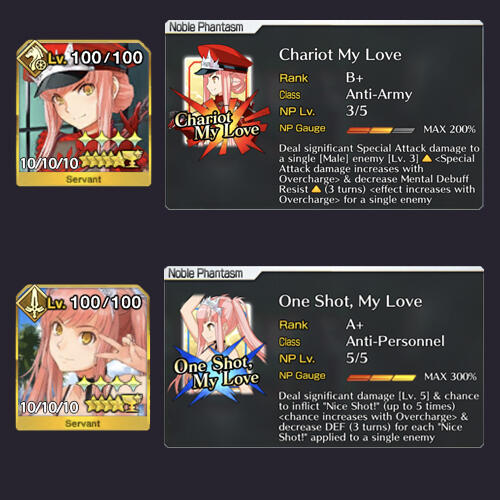Open the red-hat Rider servant portrait
Image resolution: width=500 pixels, height=500 pixels.
83,107
